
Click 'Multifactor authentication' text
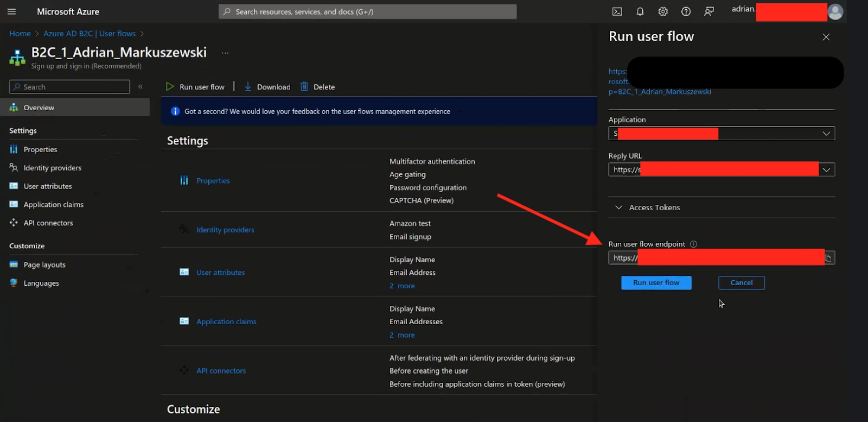click(x=432, y=161)
